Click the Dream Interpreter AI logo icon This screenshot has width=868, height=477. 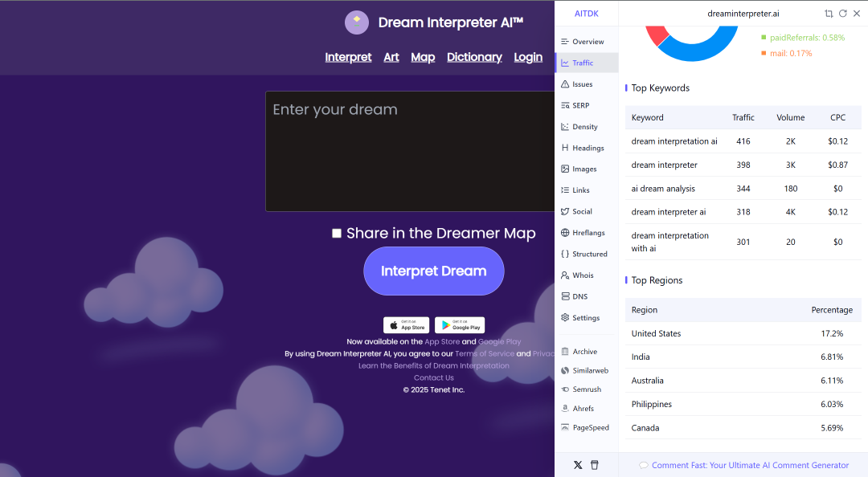point(357,22)
